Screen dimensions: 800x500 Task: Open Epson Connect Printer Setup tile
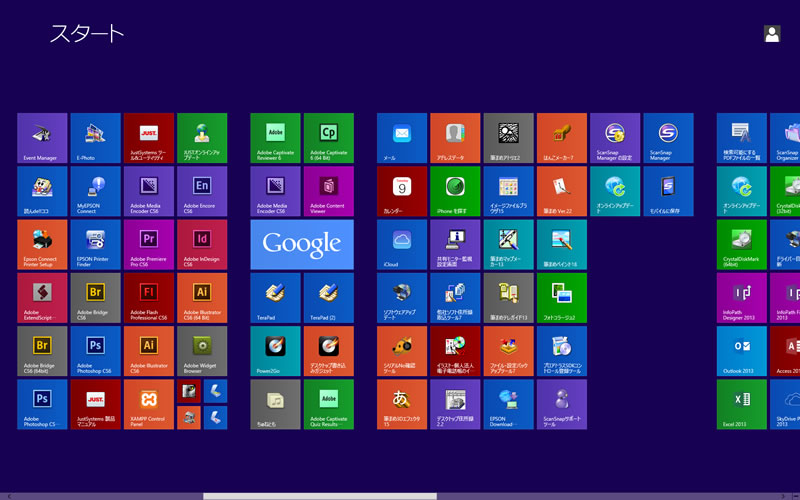[x=42, y=245]
